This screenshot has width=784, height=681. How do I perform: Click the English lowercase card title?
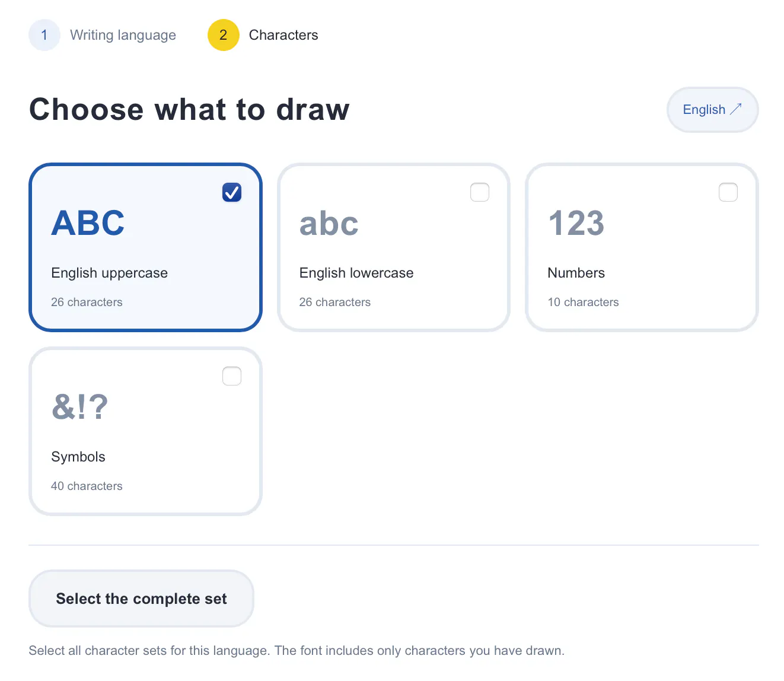(x=356, y=273)
